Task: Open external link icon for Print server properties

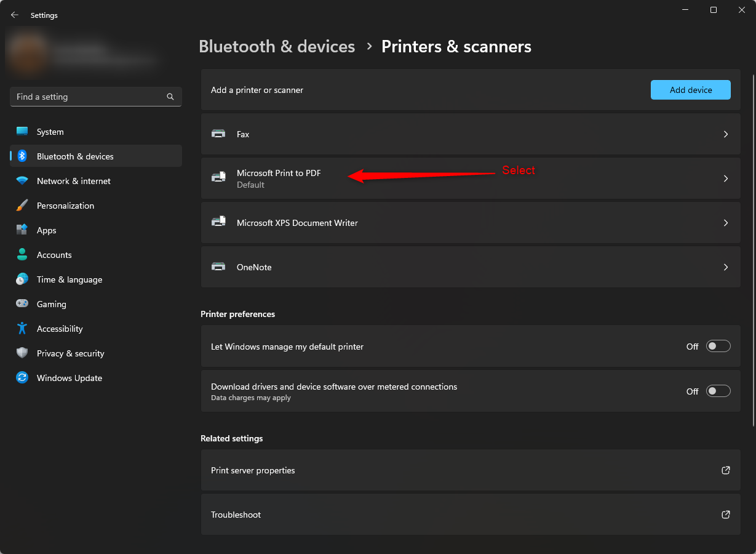Action: [x=726, y=470]
